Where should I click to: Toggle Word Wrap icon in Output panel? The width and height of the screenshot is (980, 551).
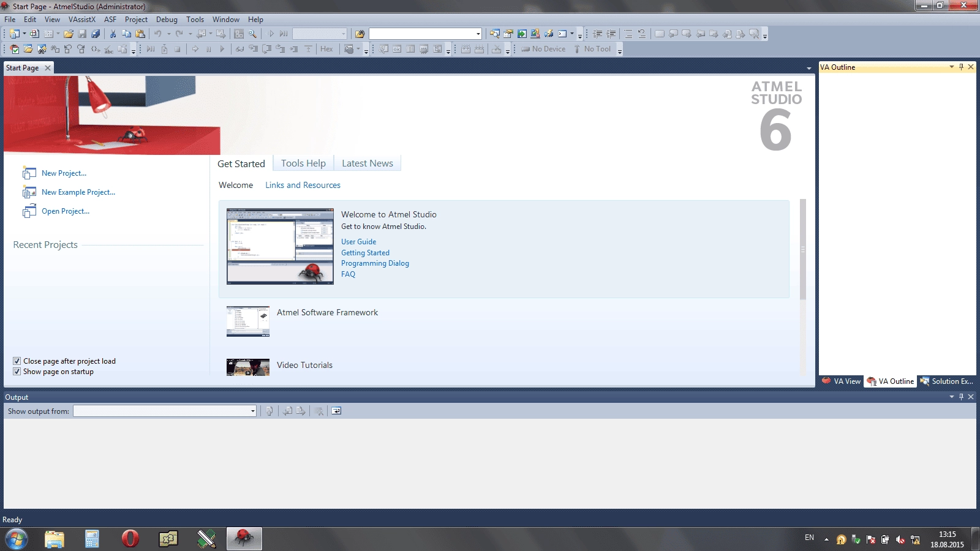[336, 411]
